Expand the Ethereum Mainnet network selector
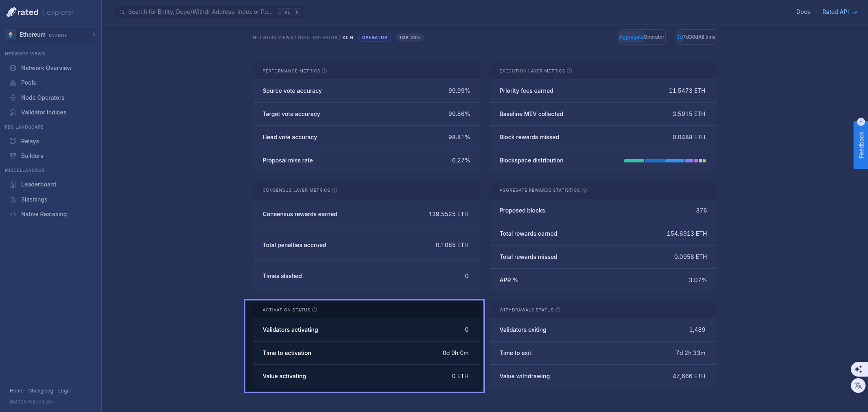This screenshot has height=412, width=868. coord(51,35)
